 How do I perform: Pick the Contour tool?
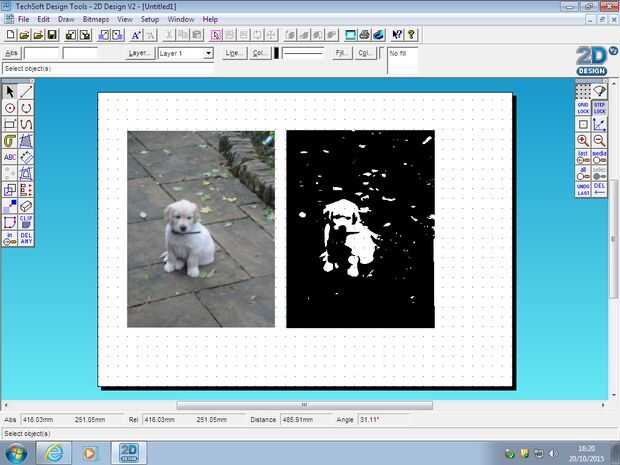pyautogui.click(x=10, y=140)
